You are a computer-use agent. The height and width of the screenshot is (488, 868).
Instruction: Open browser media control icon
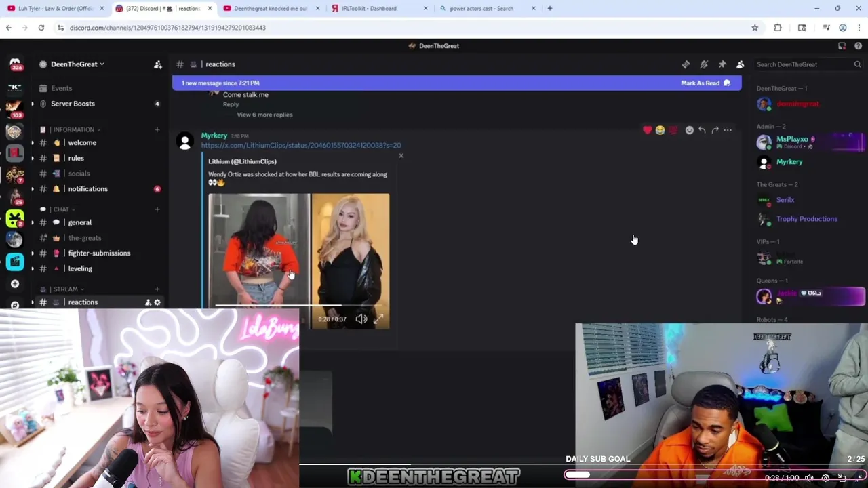[826, 28]
